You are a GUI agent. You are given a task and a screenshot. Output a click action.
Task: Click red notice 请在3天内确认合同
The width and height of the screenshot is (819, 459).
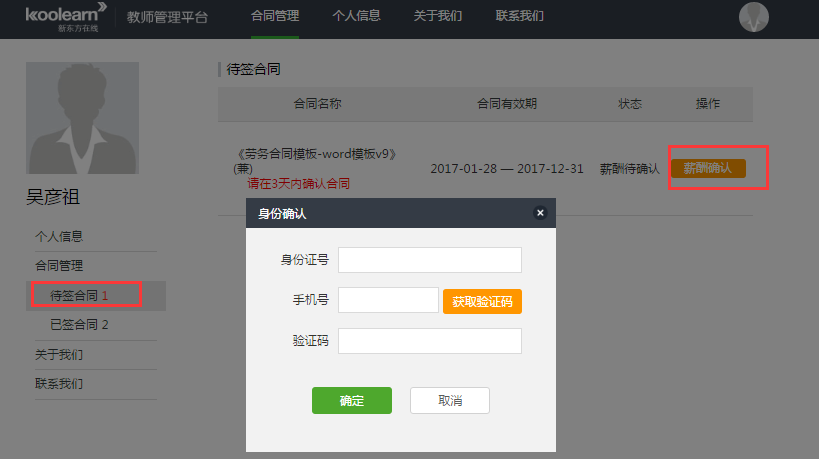(x=299, y=184)
